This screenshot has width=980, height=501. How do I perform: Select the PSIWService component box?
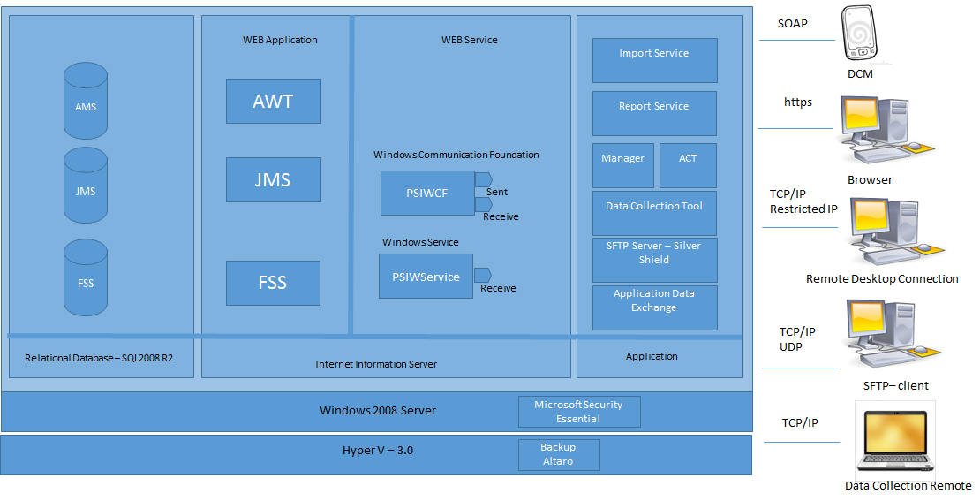(426, 277)
